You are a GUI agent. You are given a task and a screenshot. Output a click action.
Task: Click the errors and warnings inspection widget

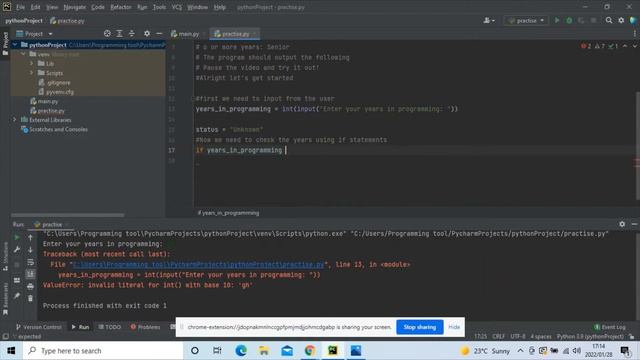pos(600,47)
